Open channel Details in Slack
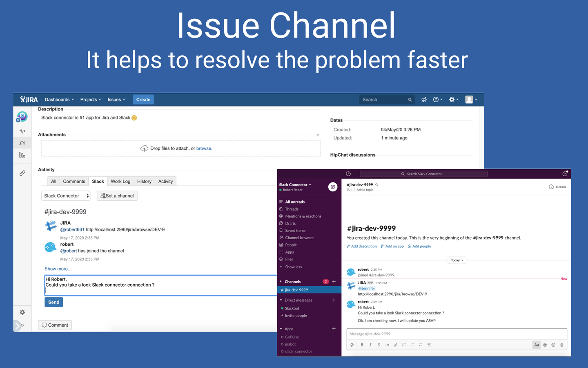 pos(558,187)
